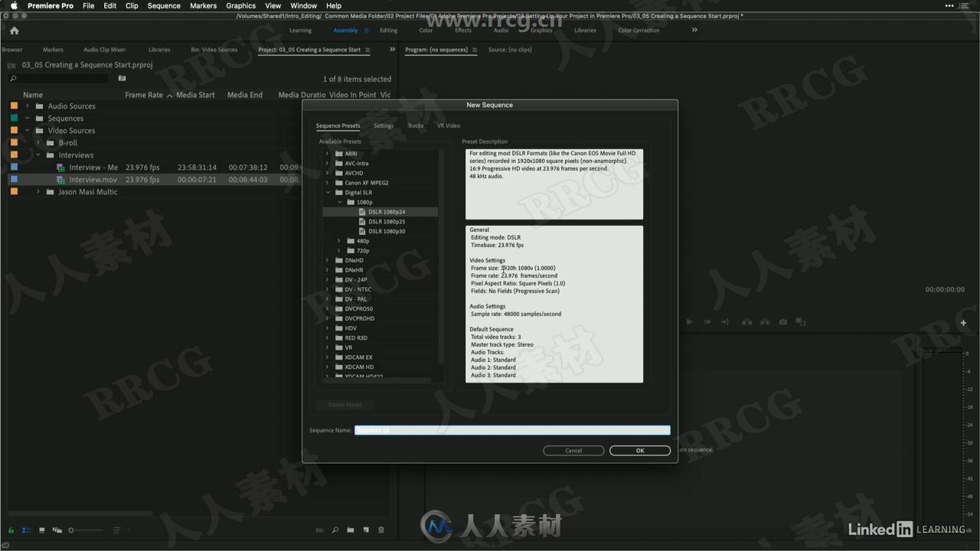Viewport: 980px width, 551px height.
Task: Click the Find magnifier icon in Project panel
Action: 335,530
